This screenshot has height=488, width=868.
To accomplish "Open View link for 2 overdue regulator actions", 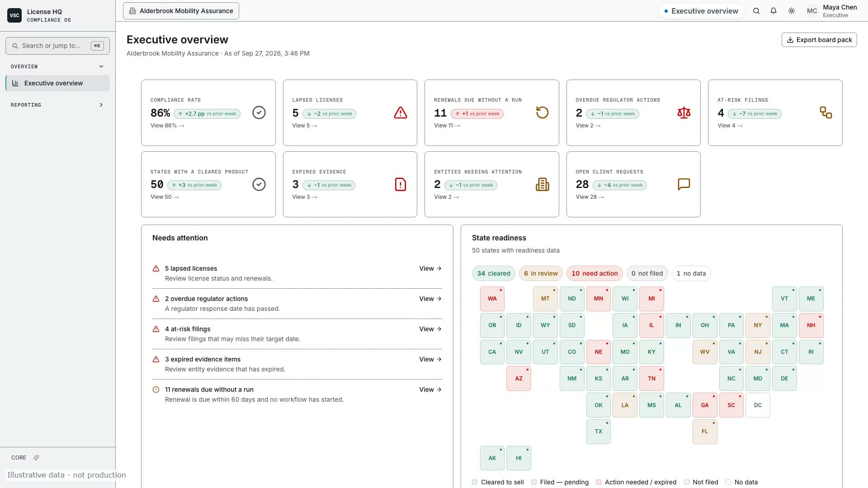I will [x=430, y=299].
